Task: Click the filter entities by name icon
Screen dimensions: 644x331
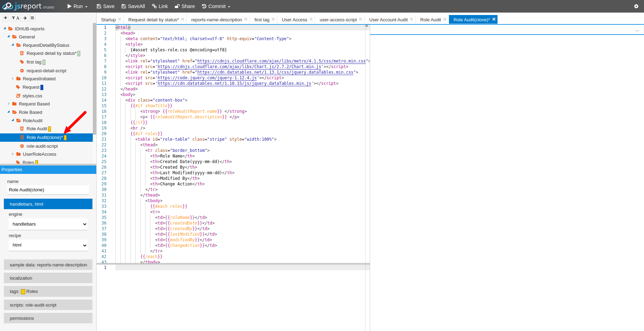Action: [15, 18]
